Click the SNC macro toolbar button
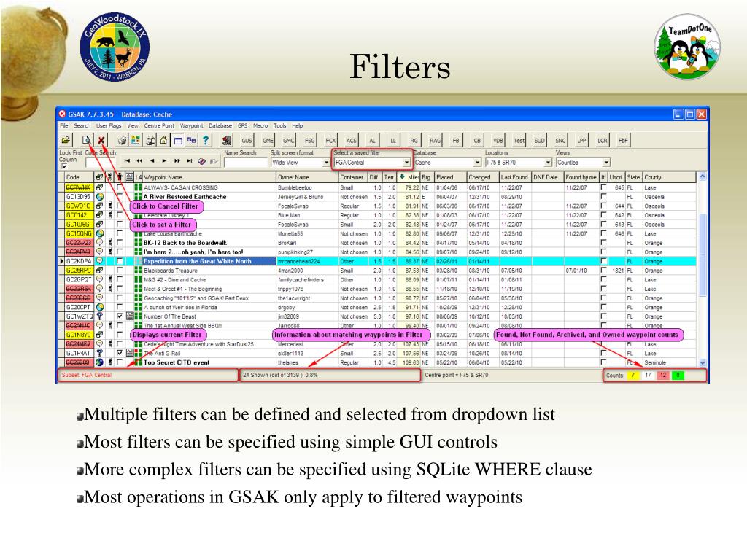Screen dimensions: 747x560 coord(560,141)
